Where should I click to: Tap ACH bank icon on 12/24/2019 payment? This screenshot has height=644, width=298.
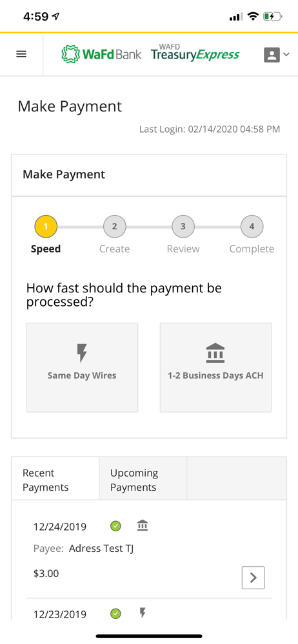[143, 525]
